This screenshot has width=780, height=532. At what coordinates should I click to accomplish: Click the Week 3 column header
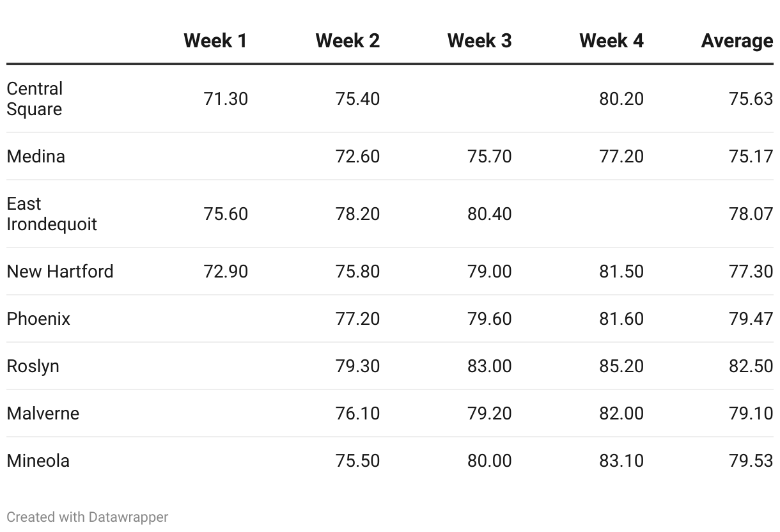479,41
